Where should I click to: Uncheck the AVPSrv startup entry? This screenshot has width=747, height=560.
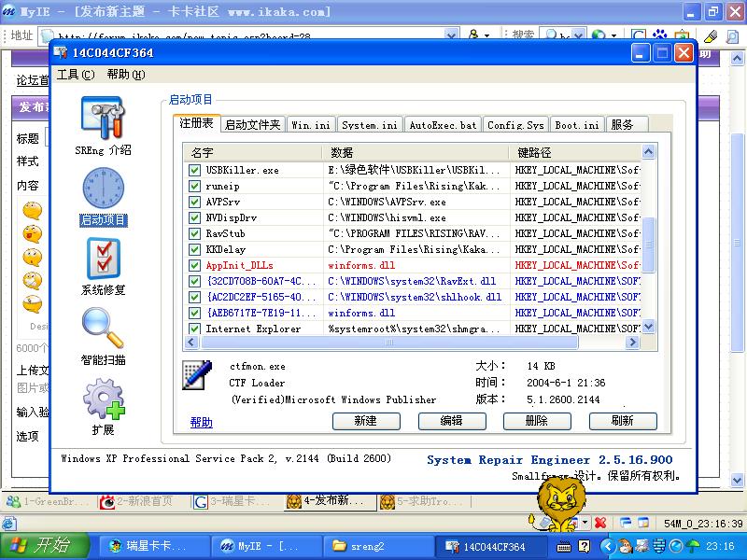(x=194, y=202)
